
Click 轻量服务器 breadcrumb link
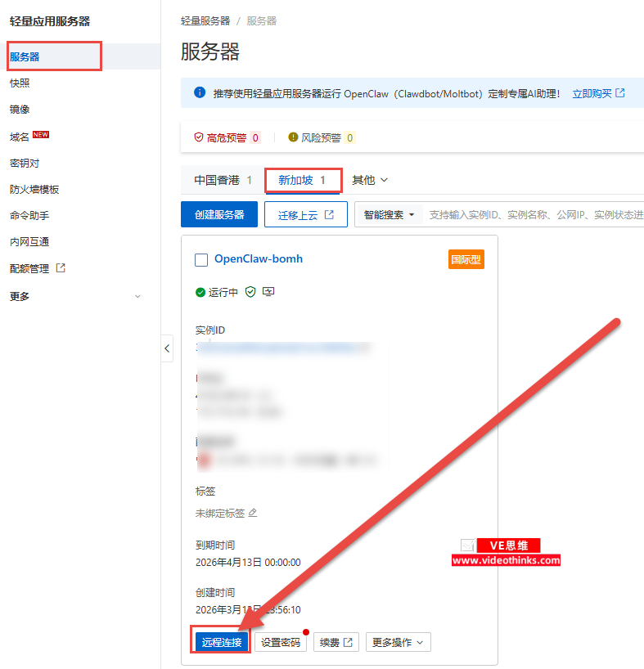[205, 21]
